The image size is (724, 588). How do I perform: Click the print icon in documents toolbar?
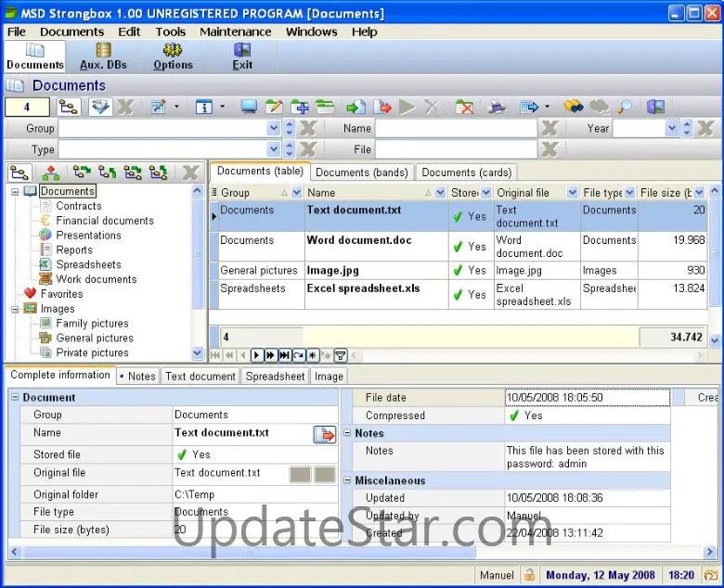click(x=497, y=108)
